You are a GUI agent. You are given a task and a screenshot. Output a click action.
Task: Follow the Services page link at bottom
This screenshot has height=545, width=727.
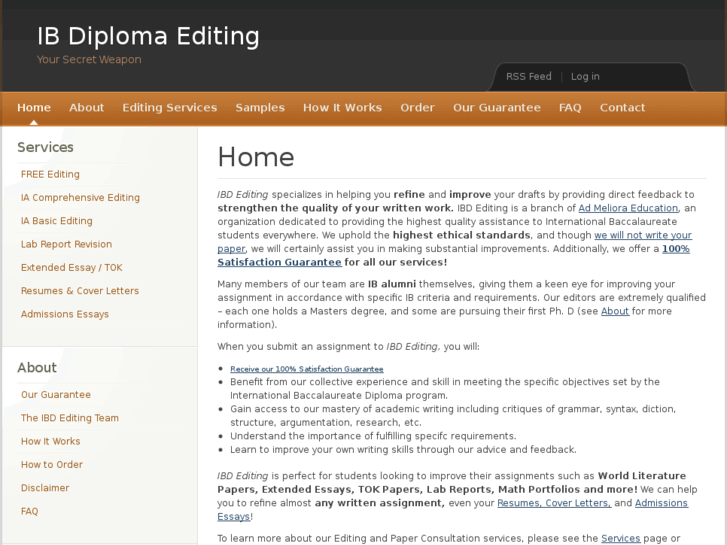(x=620, y=539)
